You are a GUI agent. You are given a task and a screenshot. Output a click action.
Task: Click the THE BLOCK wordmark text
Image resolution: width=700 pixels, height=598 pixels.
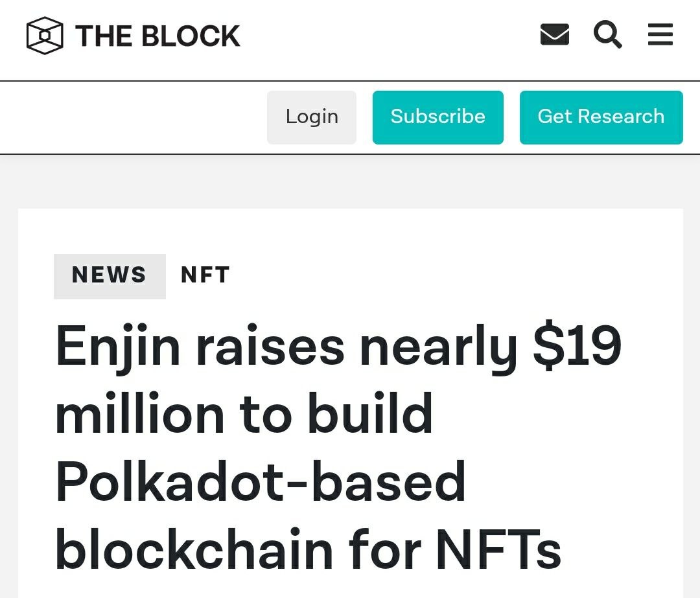pyautogui.click(x=158, y=36)
